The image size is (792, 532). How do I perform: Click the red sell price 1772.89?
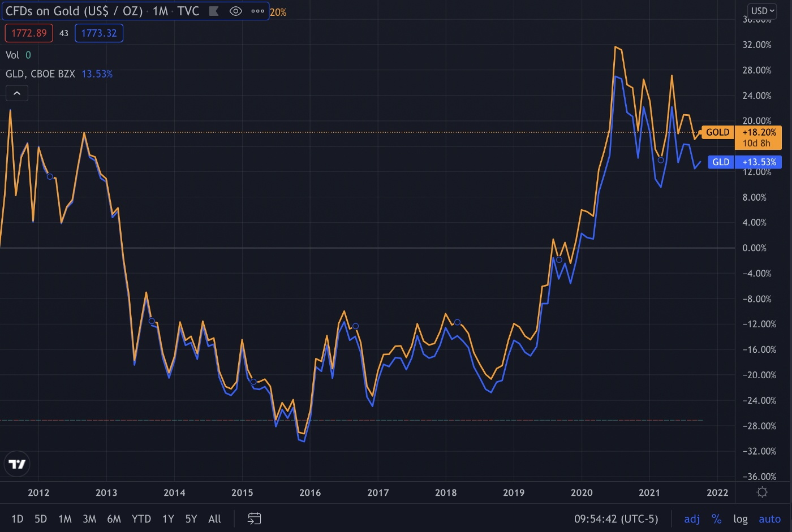tap(29, 33)
